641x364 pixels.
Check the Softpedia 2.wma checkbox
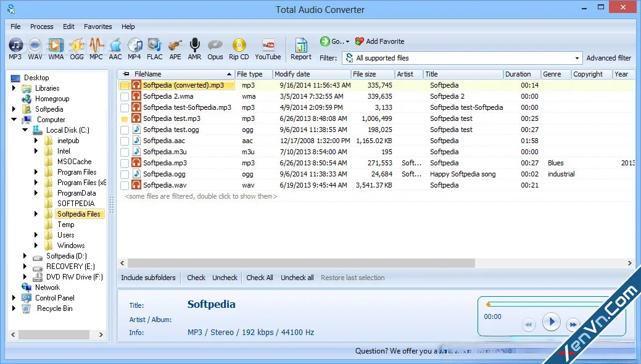(125, 96)
